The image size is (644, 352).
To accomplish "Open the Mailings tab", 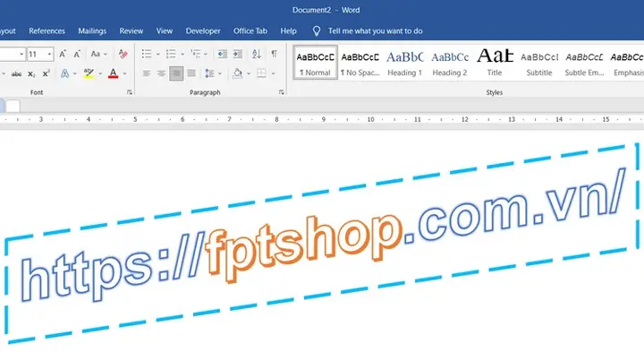I will coord(92,31).
